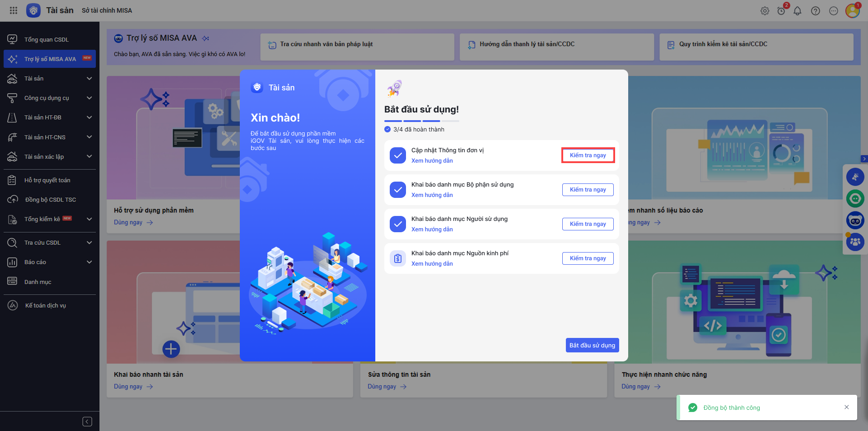The image size is (868, 431).
Task: Toggle the Cập nhật Thông tin đơn vị checkmark
Action: click(x=398, y=155)
